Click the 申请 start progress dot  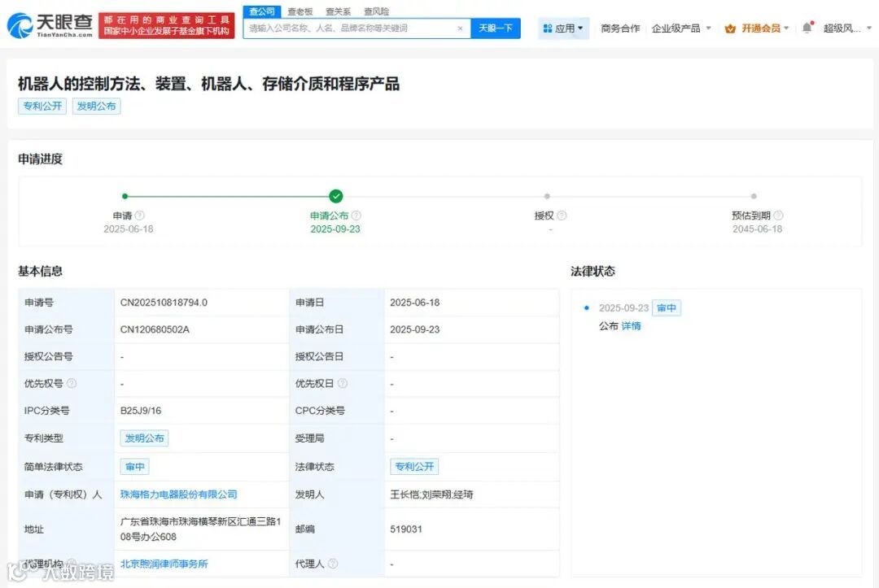pyautogui.click(x=125, y=196)
